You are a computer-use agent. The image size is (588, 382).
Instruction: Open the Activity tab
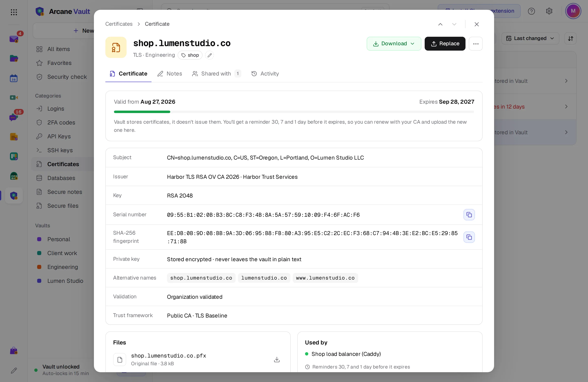pos(265,74)
